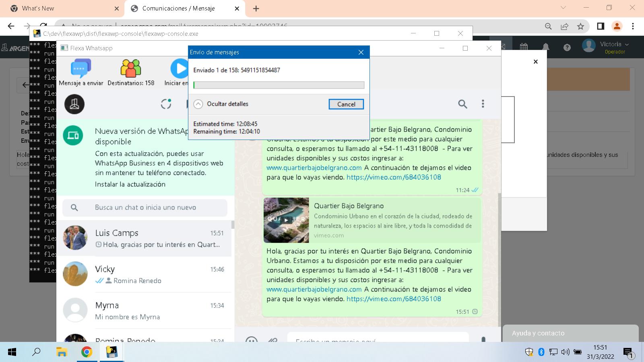644x362 pixels.
Task: Click the emoji icon in message box
Action: pyautogui.click(x=252, y=340)
